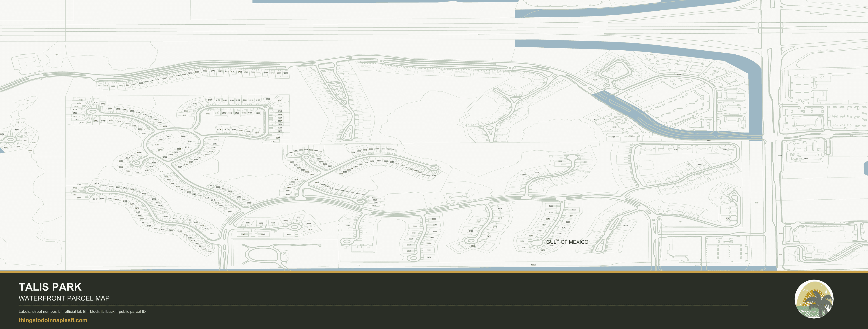Click parcel number 5694
This screenshot has width=868, height=329.
[679, 75]
